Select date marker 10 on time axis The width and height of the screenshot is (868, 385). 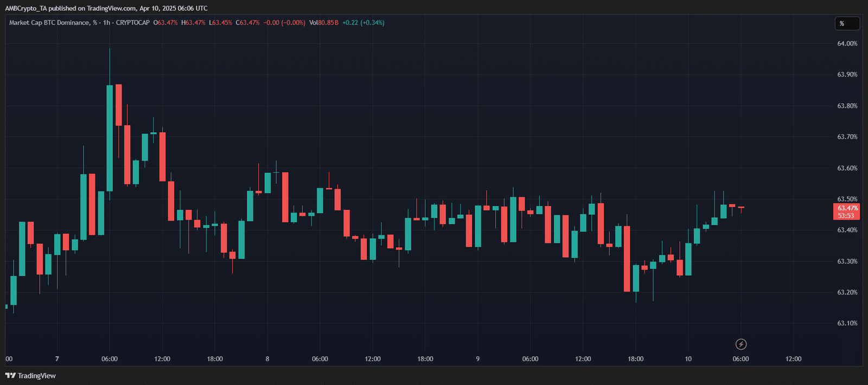coord(688,359)
